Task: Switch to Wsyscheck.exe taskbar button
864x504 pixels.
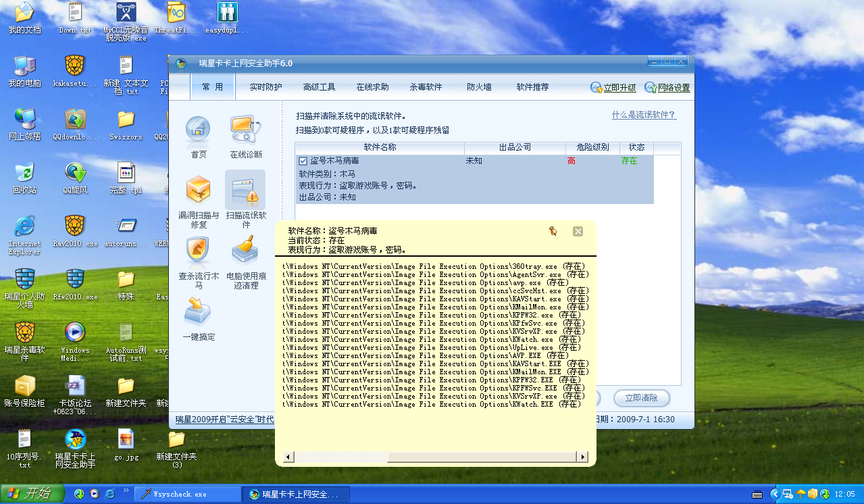Action: click(x=186, y=495)
